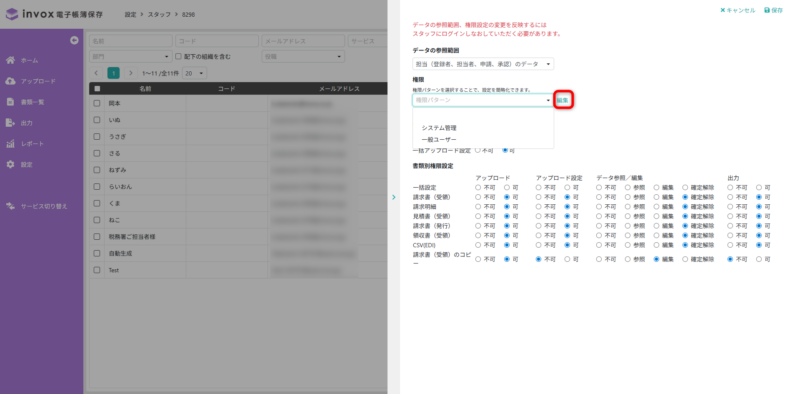Image resolution: width=800 pixels, height=394 pixels.
Task: Click the メールアドレス search input field
Action: coord(303,41)
